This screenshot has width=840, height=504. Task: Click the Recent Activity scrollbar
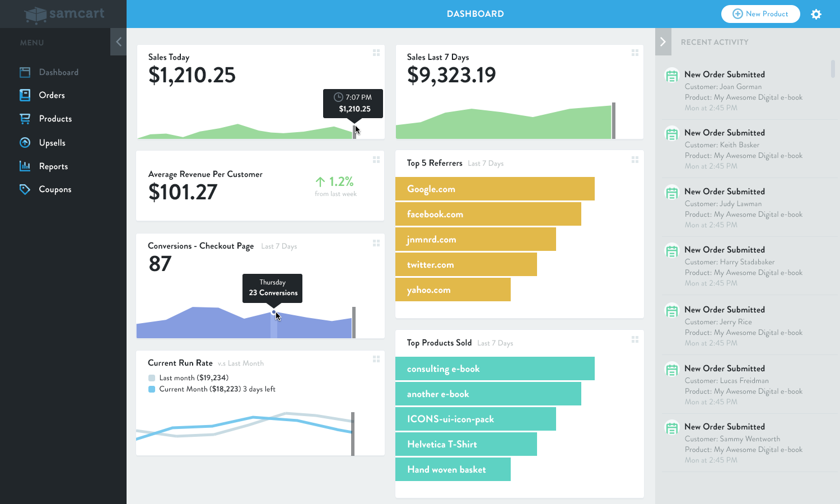click(x=833, y=69)
